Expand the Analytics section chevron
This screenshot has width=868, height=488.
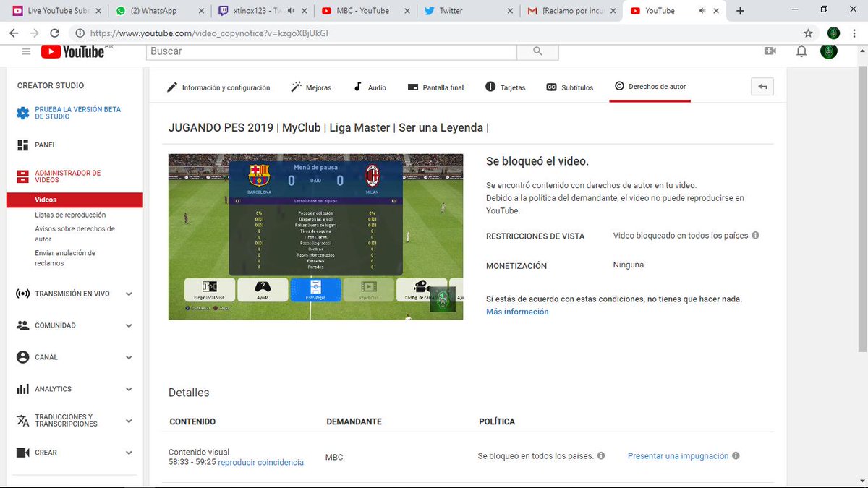tap(129, 389)
